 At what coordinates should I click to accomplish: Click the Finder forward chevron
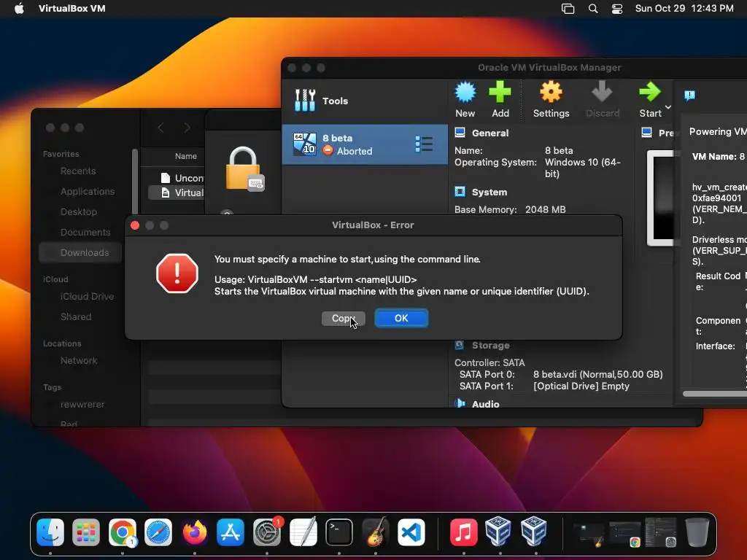(187, 128)
